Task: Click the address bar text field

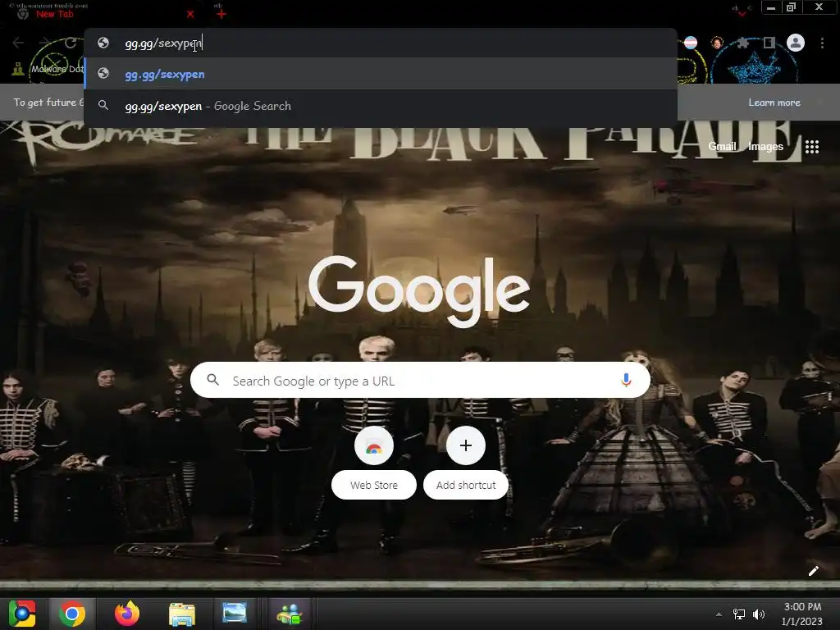Action: (381, 43)
